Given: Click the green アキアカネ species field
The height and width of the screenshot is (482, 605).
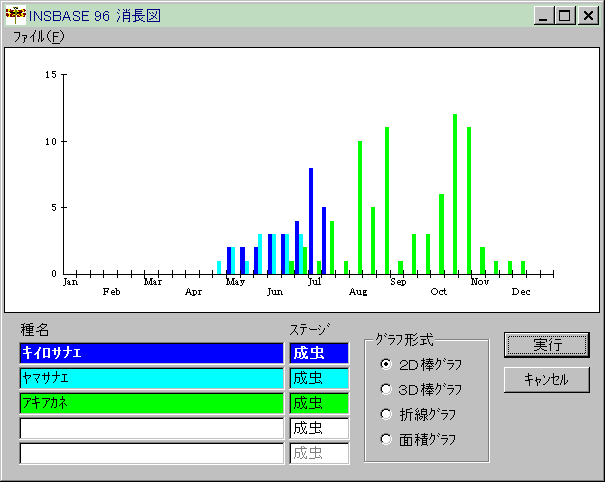Looking at the screenshot, I should [x=151, y=403].
